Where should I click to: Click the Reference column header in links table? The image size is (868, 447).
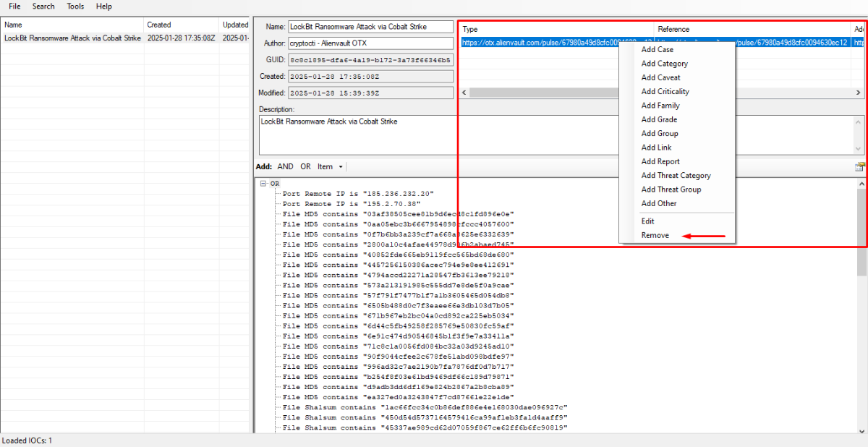pyautogui.click(x=752, y=29)
